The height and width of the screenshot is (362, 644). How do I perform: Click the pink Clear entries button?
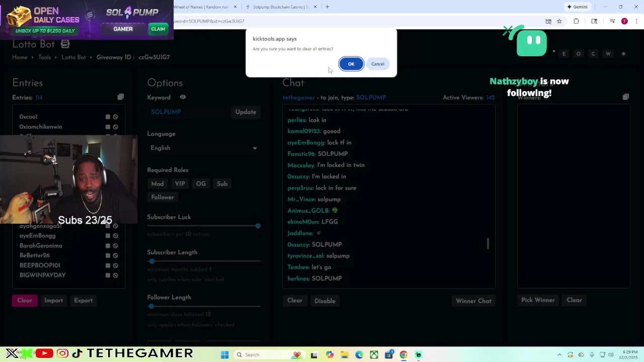click(x=25, y=300)
